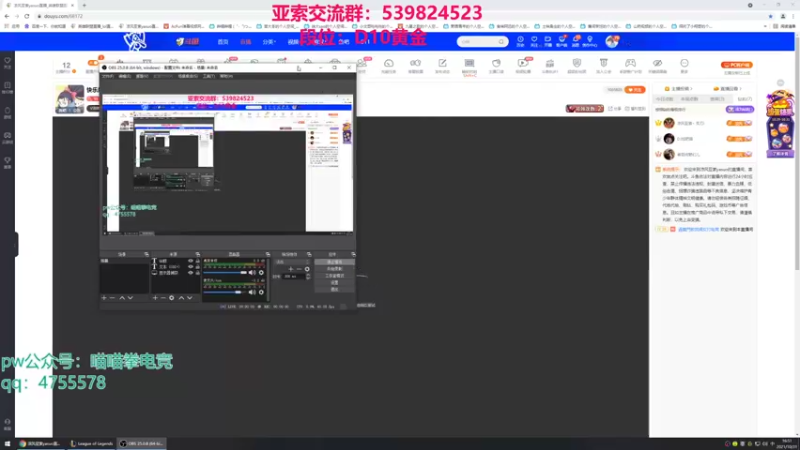Viewport: 800px width, 450px height.
Task: Mute the desktop audio mixer channel
Action: coord(252,272)
